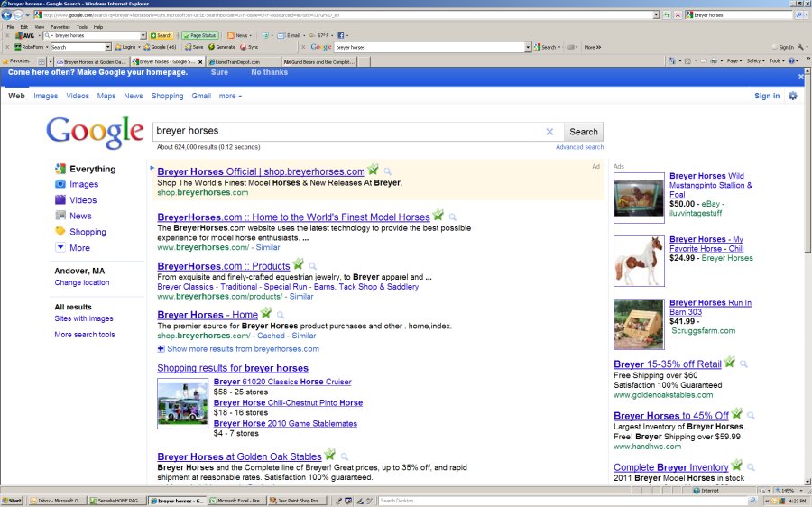Click the AVG Page Status button
812x507 pixels.
point(200,35)
